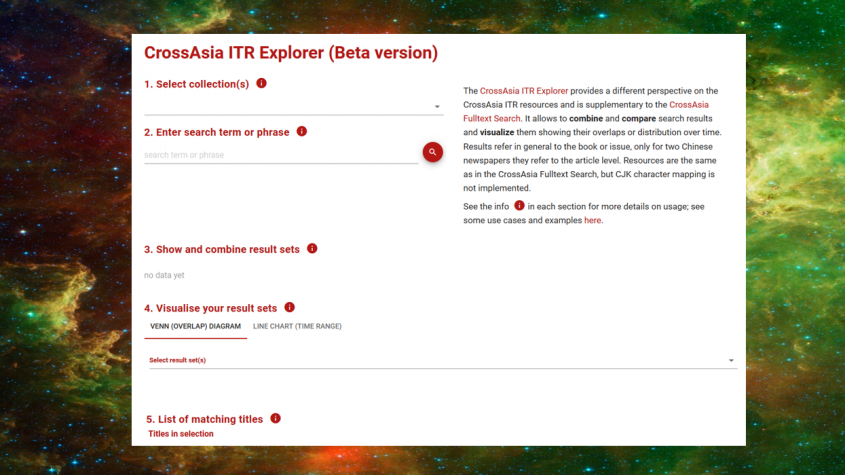Click info icon inside the description paragraph
This screenshot has height=475, width=845.
[519, 205]
